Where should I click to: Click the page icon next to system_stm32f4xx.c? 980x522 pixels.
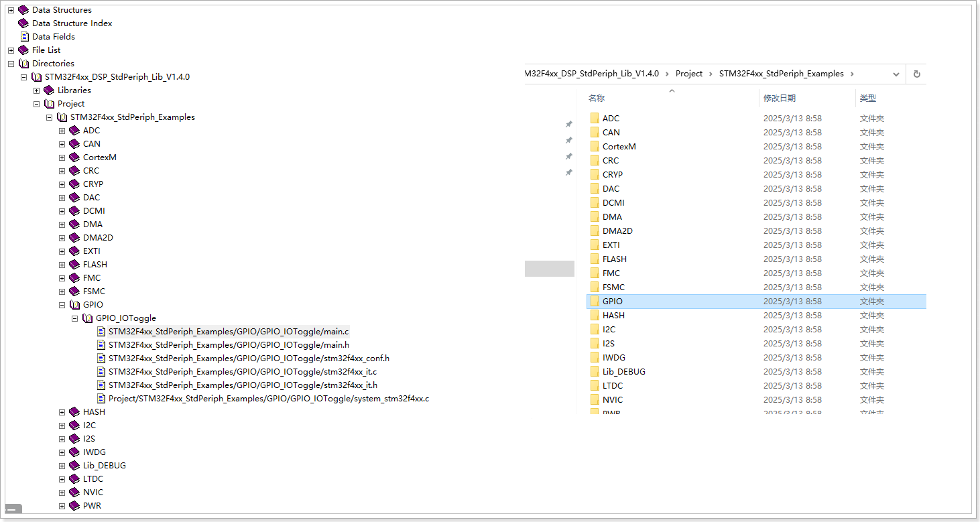(x=101, y=399)
